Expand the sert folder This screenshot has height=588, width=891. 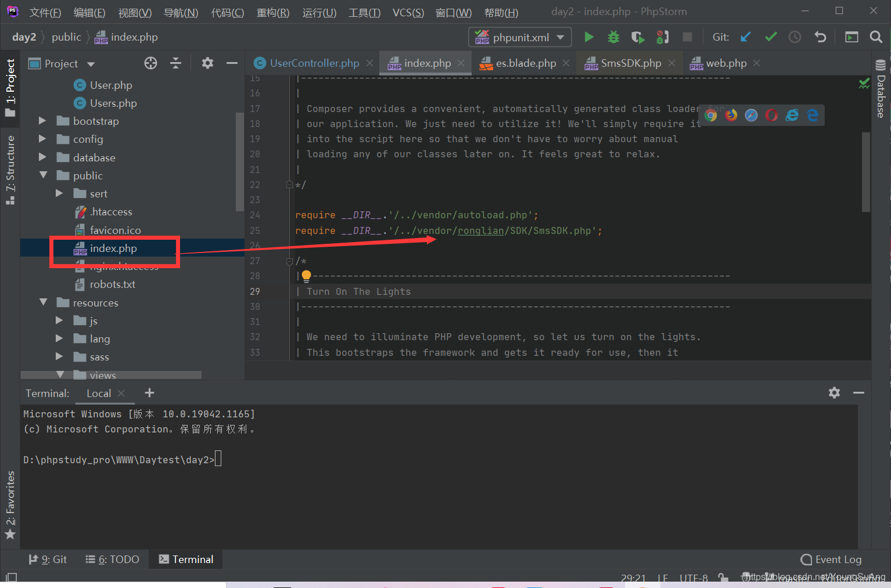tap(59, 193)
